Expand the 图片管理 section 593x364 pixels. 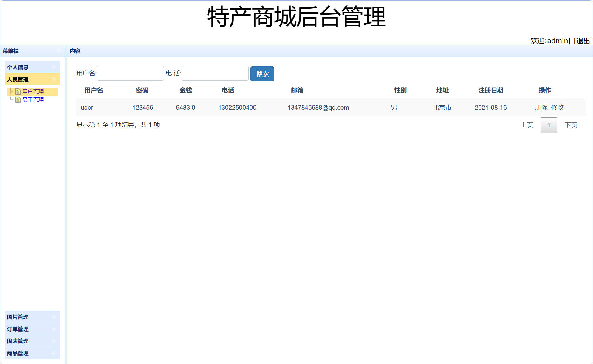coord(54,317)
